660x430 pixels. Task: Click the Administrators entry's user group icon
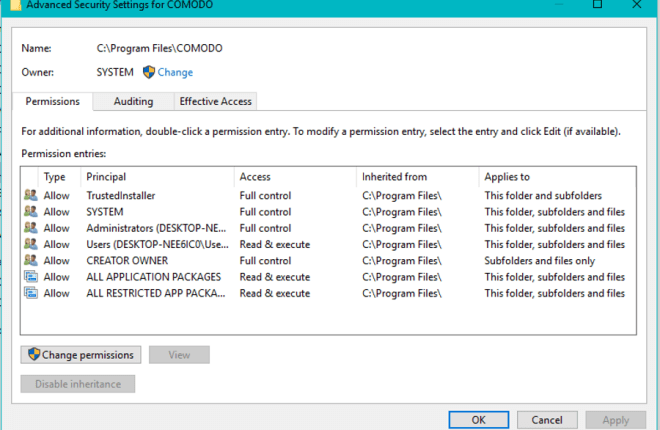point(31,228)
